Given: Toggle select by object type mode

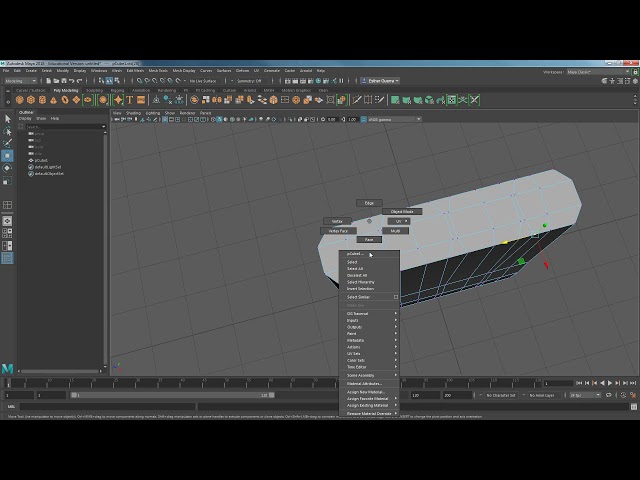Looking at the screenshot, I should coord(109,81).
